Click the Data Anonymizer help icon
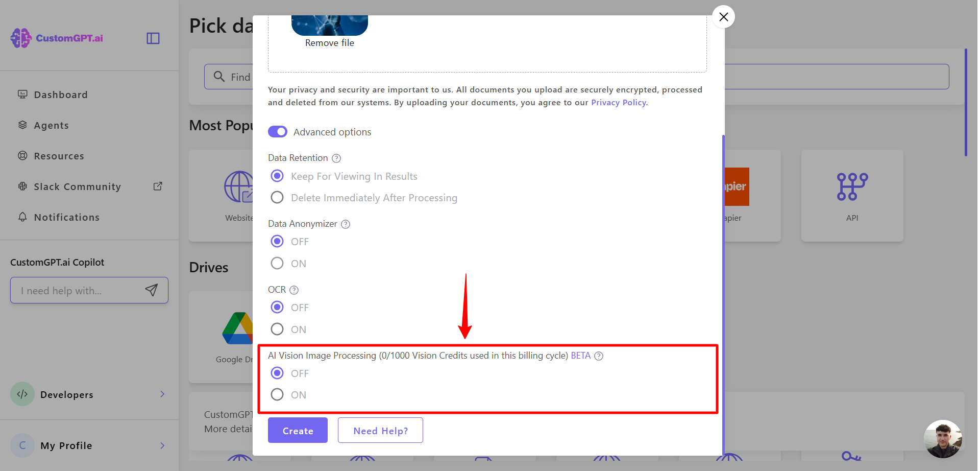 pos(346,224)
